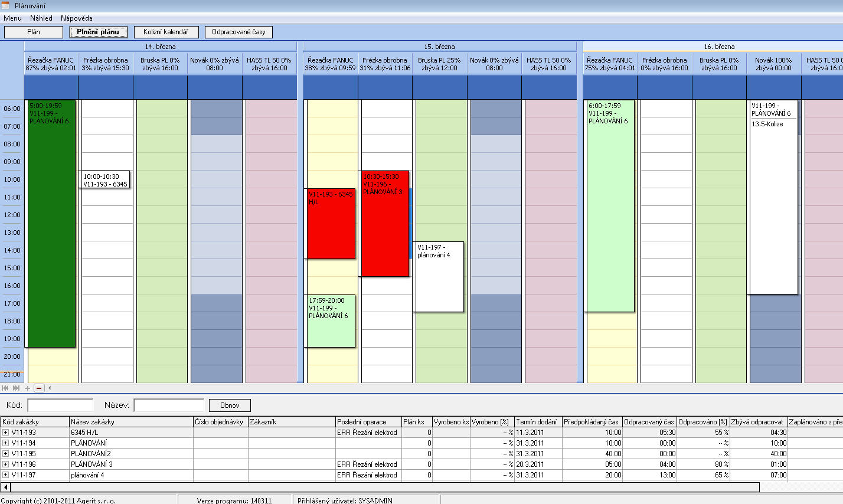The image size is (843, 504).
Task: Click the red minus remove icon
Action: click(39, 388)
